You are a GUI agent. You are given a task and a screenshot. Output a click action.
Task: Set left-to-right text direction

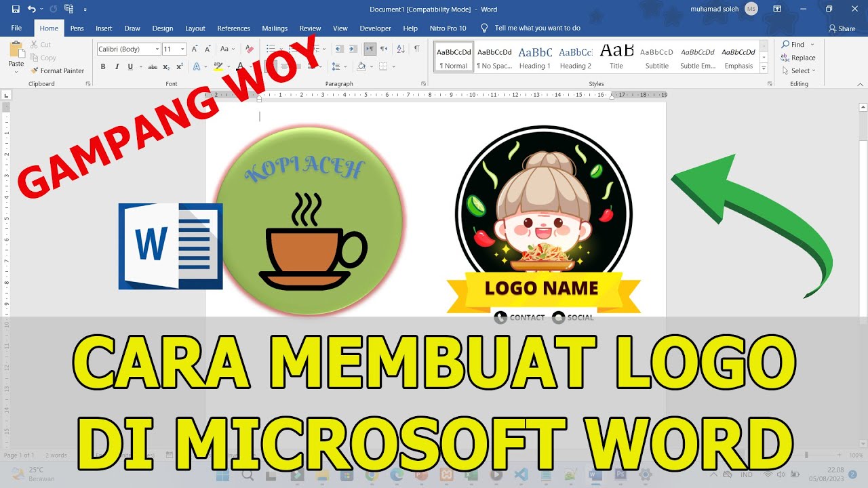(x=370, y=49)
